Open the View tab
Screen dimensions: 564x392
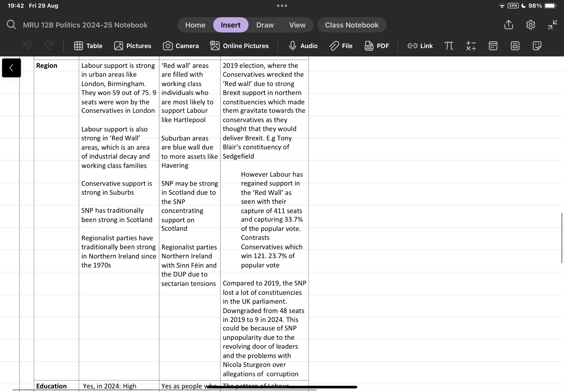[x=297, y=25]
